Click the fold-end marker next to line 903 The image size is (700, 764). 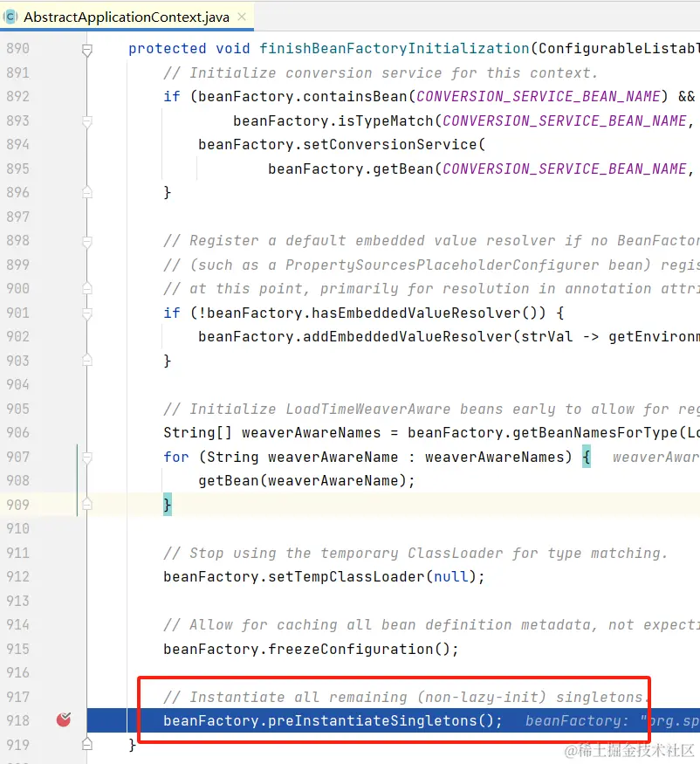pyautogui.click(x=86, y=361)
